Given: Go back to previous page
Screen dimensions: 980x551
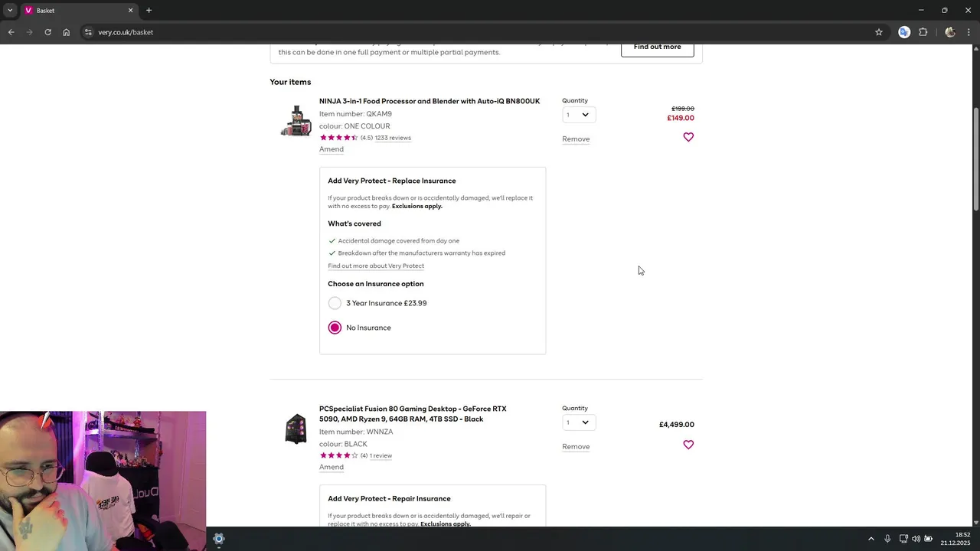Looking at the screenshot, I should (11, 32).
